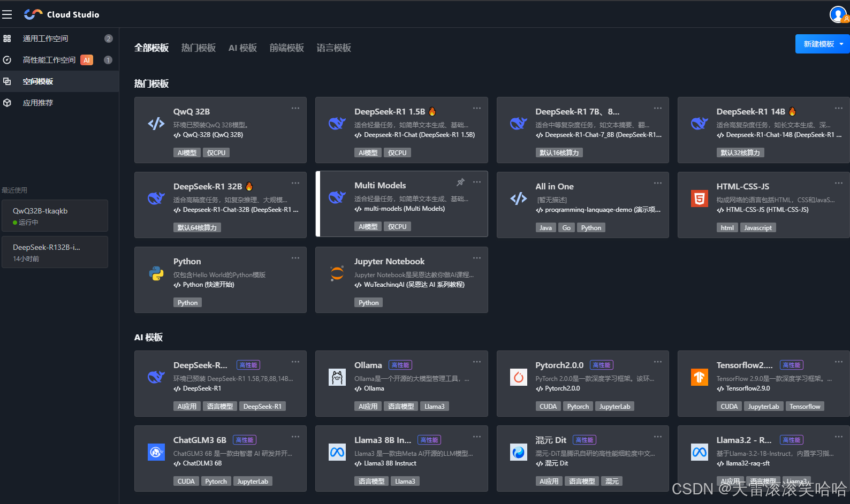
Task: Open more options on Jupyter Notebook card
Action: pyautogui.click(x=477, y=258)
